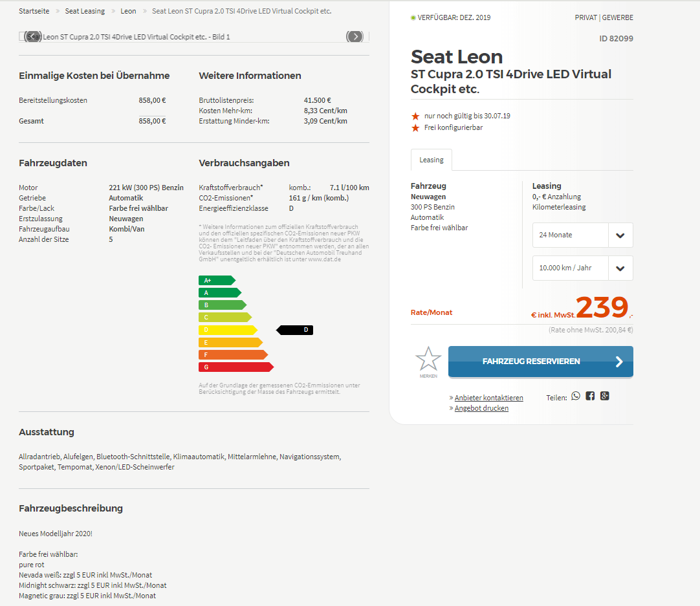The image size is (700, 606).
Task: Open the 10.000 km / Jahr dropdown
Action: point(583,268)
